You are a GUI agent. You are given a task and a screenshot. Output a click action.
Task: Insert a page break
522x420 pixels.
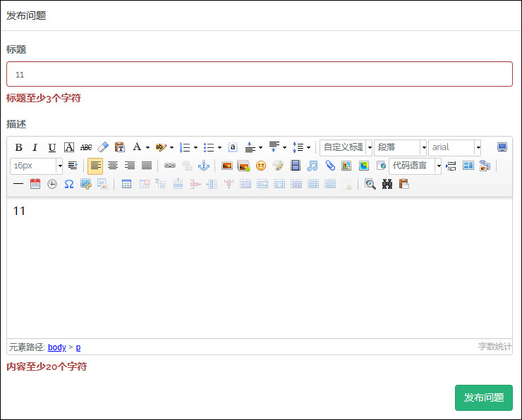(x=451, y=166)
